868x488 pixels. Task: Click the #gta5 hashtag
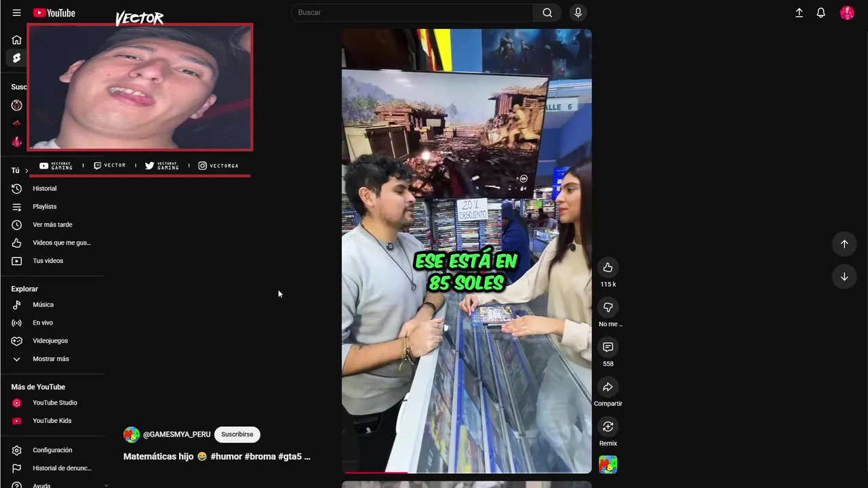click(x=290, y=457)
